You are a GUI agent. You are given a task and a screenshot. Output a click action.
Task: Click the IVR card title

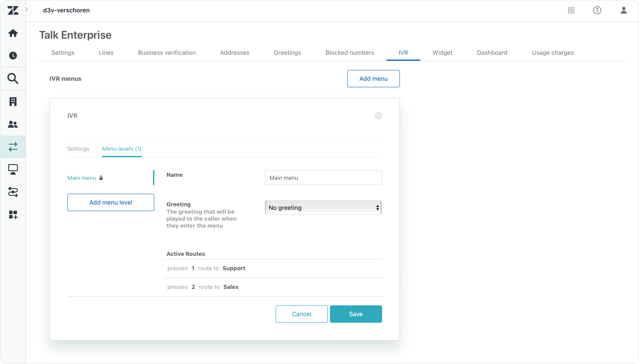click(x=73, y=116)
